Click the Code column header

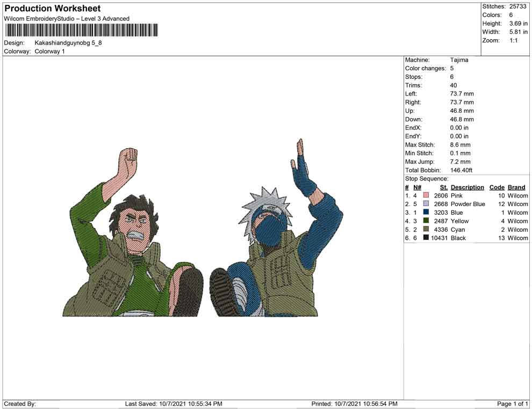[x=497, y=187]
